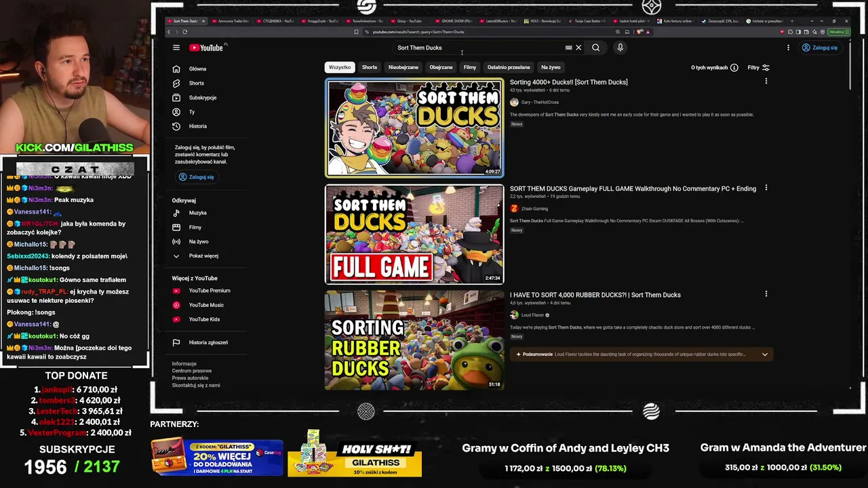Expand 'Pokaż więcej' in the sidebar
This screenshot has height=488, width=868.
(196, 256)
